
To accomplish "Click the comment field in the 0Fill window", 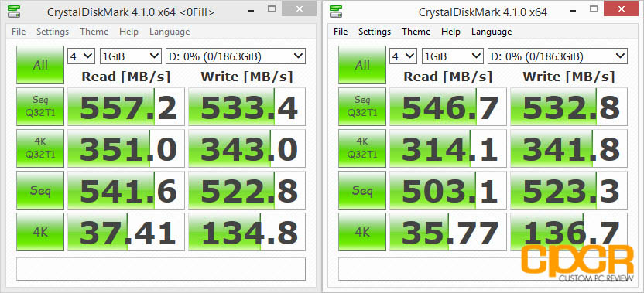I will pos(161,269).
